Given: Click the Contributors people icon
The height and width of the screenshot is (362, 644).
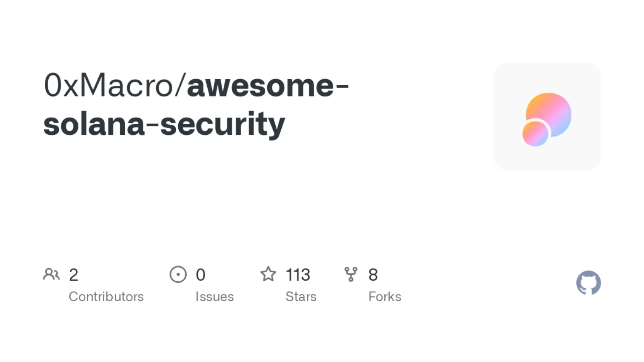Looking at the screenshot, I should 51,274.
